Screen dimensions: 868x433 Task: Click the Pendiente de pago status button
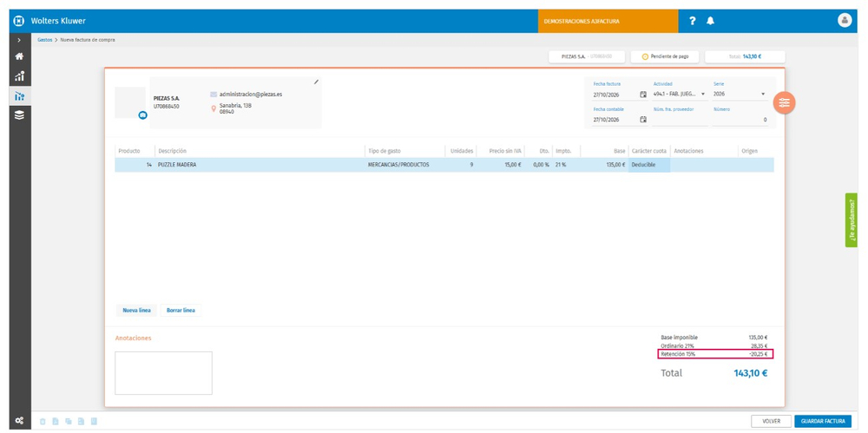(x=665, y=56)
